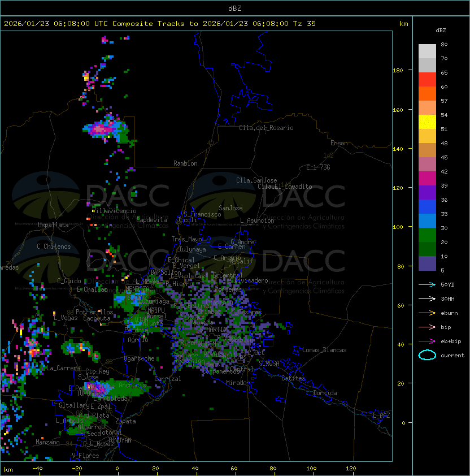Click the Uspallata place label
Viewport: 470px width, 476px height.
click(53, 225)
